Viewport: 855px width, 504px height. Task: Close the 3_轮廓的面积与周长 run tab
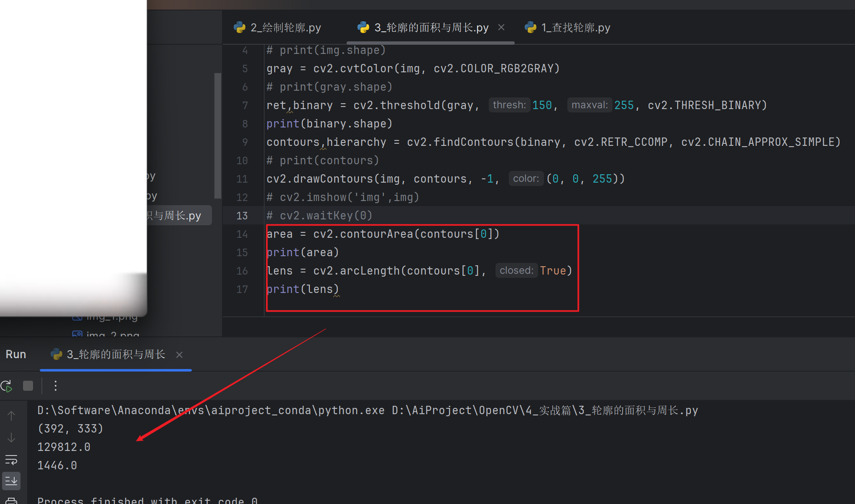[179, 355]
